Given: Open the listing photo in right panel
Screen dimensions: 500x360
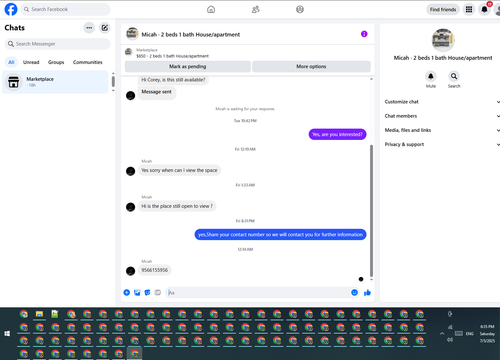Looking at the screenshot, I should coord(443,40).
